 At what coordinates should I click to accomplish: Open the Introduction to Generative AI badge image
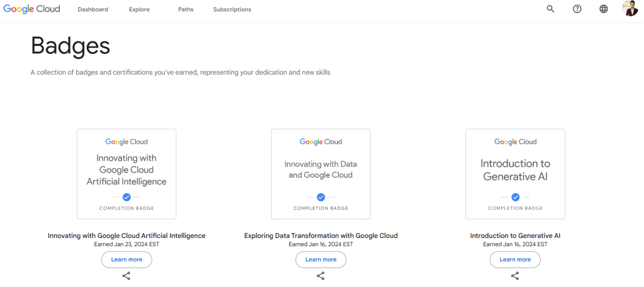coord(515,174)
